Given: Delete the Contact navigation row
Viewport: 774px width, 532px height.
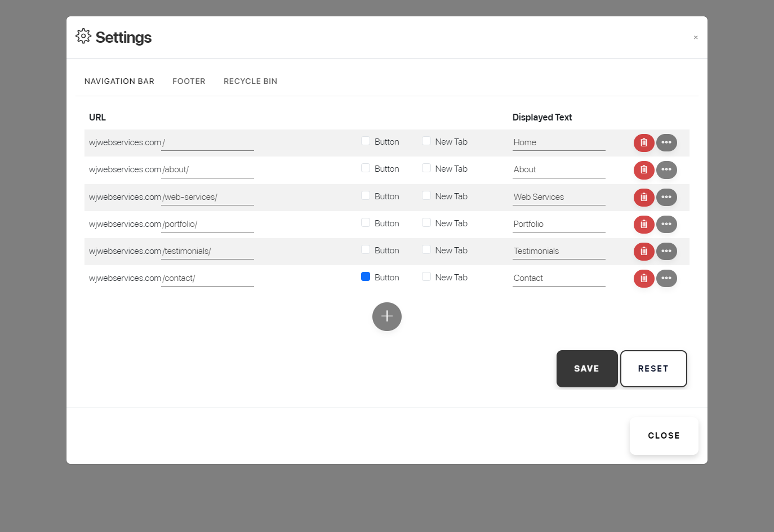Looking at the screenshot, I should pyautogui.click(x=644, y=279).
